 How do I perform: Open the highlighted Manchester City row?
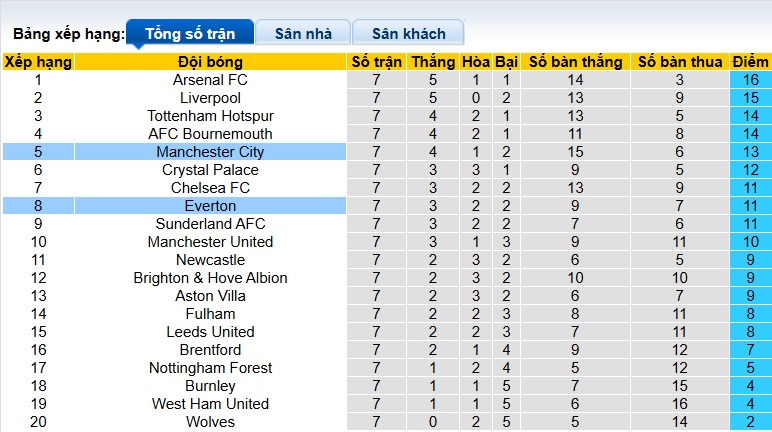210,152
